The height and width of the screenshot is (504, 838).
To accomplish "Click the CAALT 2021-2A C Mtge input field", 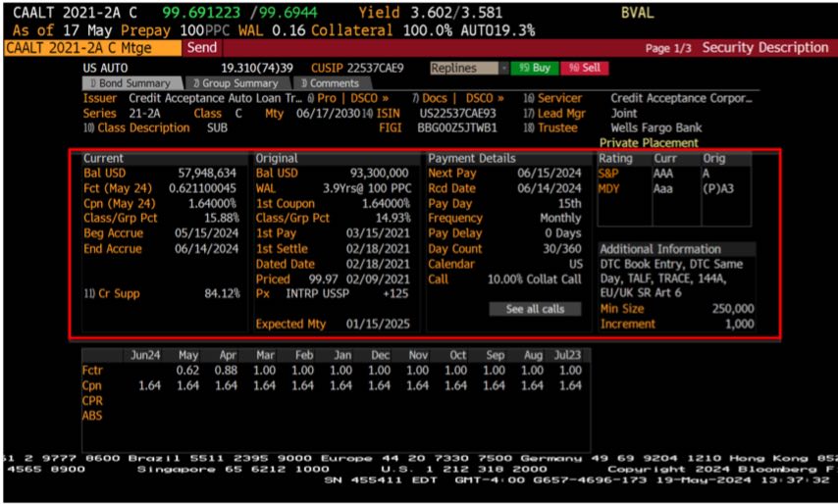I will pos(93,48).
